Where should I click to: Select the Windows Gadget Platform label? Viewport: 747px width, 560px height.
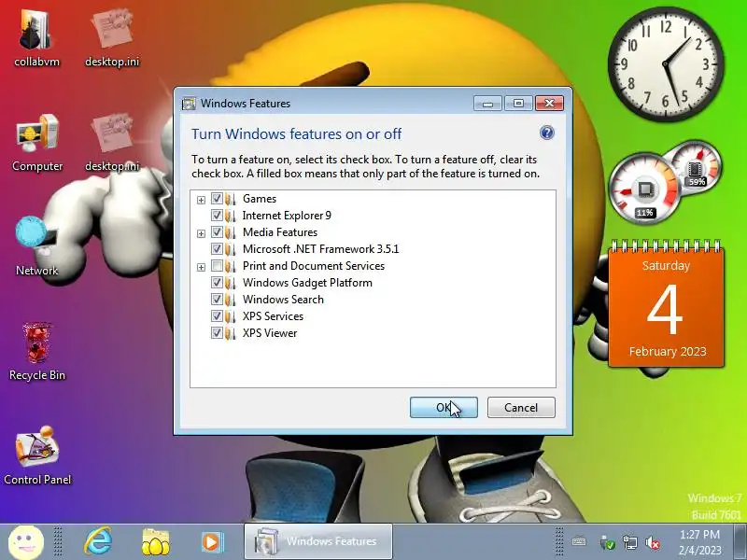point(307,283)
